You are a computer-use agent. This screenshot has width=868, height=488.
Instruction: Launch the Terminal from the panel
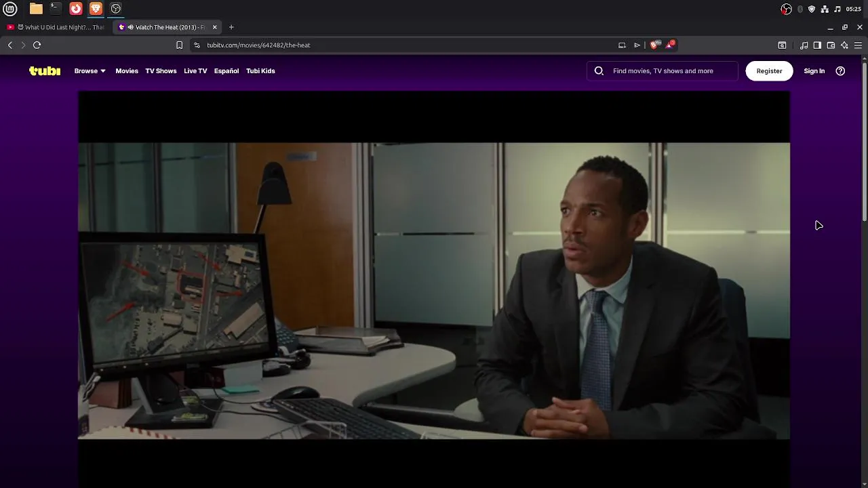[x=56, y=9]
